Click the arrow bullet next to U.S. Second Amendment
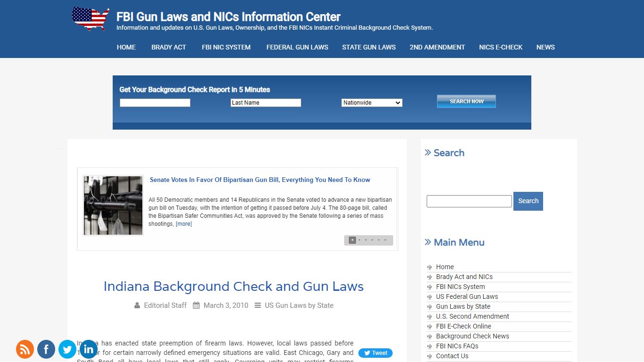This screenshot has height=362, width=644. tap(429, 317)
